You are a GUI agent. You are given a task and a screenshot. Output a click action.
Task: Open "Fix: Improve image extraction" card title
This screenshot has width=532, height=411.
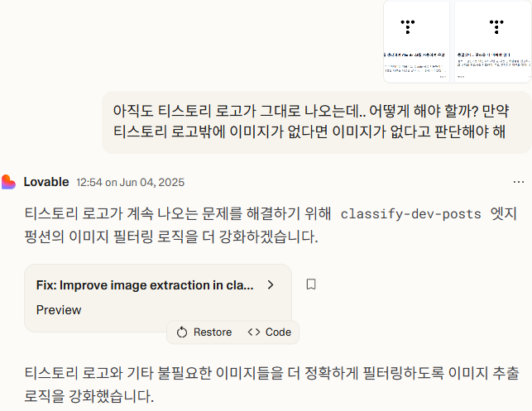145,285
